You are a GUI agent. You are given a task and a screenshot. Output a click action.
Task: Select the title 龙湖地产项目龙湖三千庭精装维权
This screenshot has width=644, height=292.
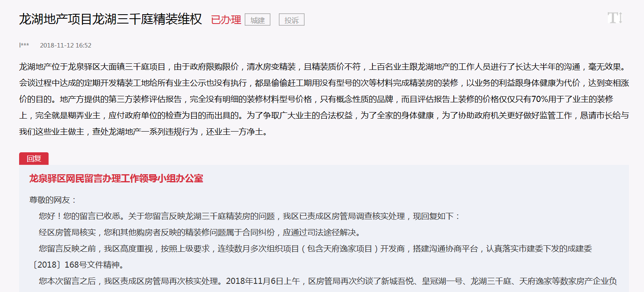tap(111, 19)
